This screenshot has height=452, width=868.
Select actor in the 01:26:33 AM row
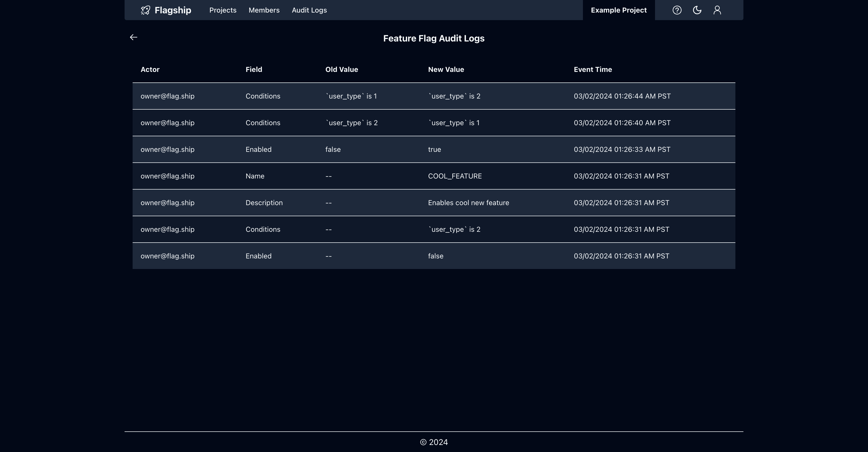click(x=168, y=149)
